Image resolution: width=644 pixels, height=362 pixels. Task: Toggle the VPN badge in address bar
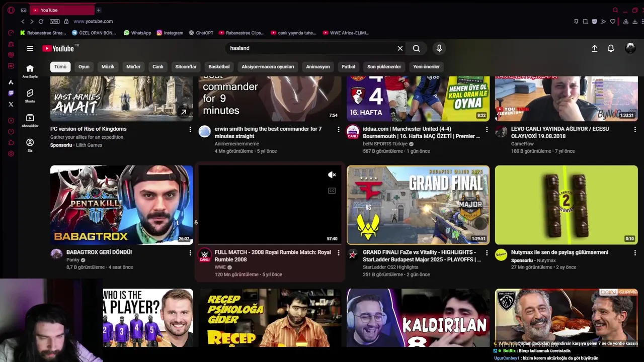tap(55, 22)
